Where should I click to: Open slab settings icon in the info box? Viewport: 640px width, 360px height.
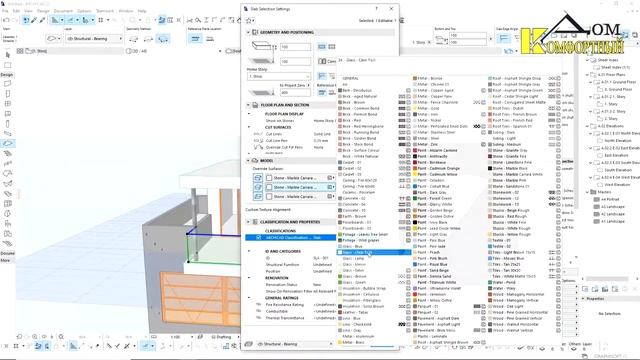pos(52,38)
